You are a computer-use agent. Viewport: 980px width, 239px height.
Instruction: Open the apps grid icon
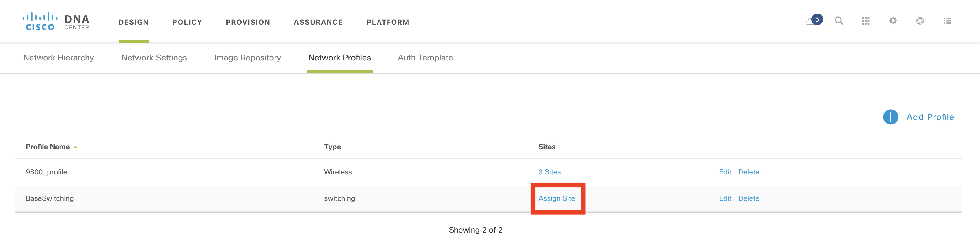click(866, 21)
